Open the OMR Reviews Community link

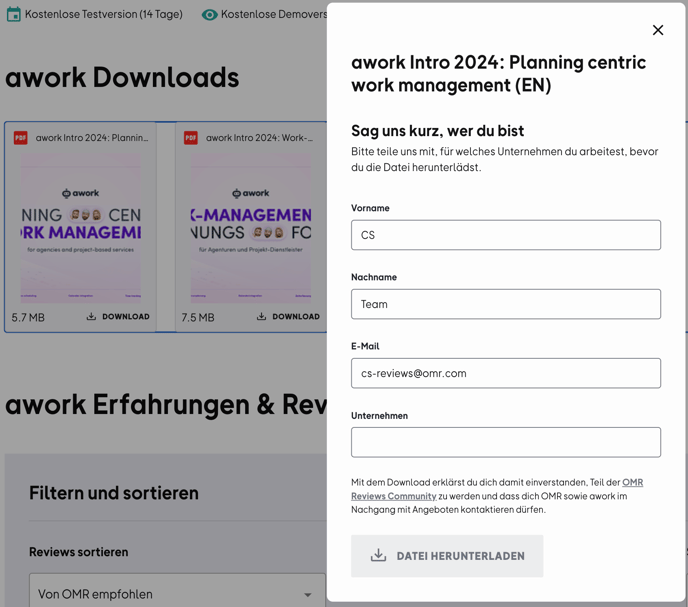(x=394, y=496)
